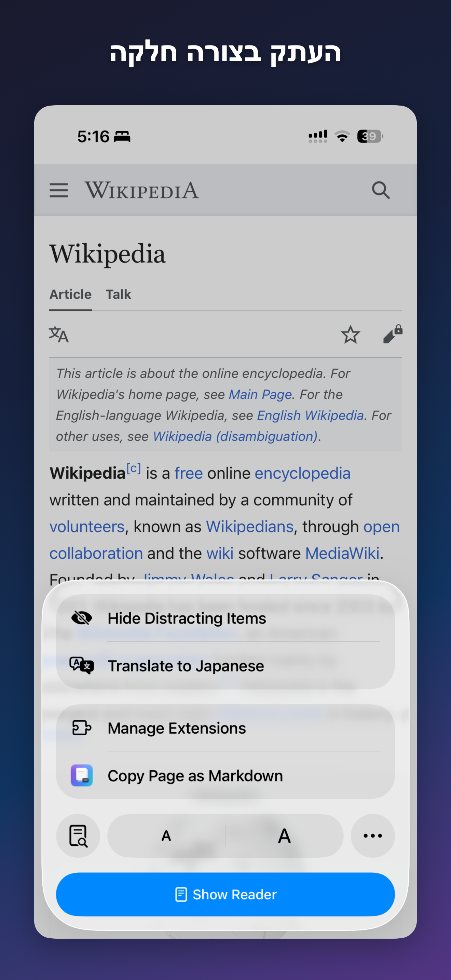This screenshot has width=451, height=980.
Task: Open the Wikipedia hamburger menu
Action: [58, 190]
